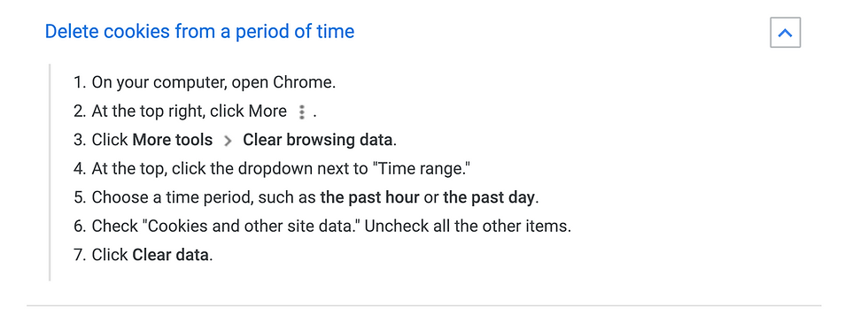The image size is (868, 323).
Task: Select the bold 'Clear browsing data' text
Action: (x=318, y=140)
